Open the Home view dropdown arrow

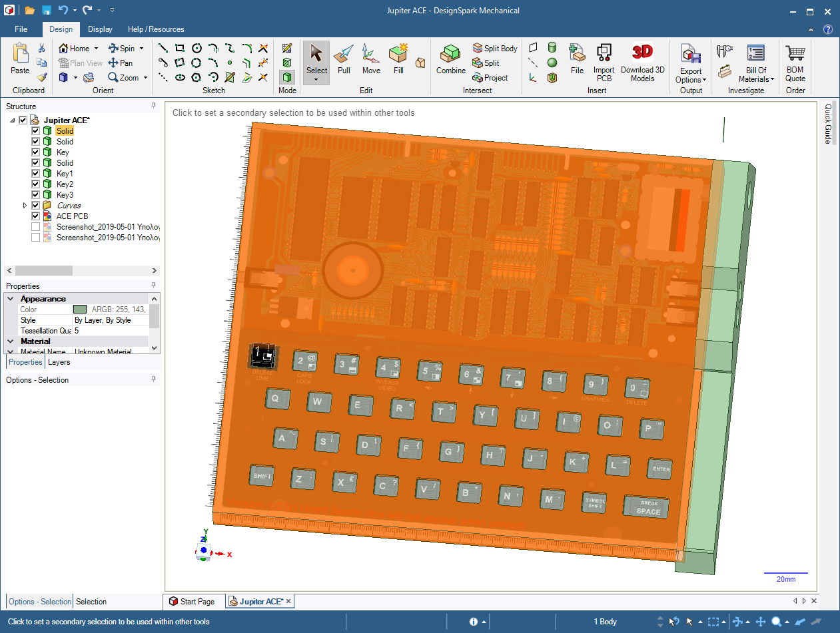(96, 48)
